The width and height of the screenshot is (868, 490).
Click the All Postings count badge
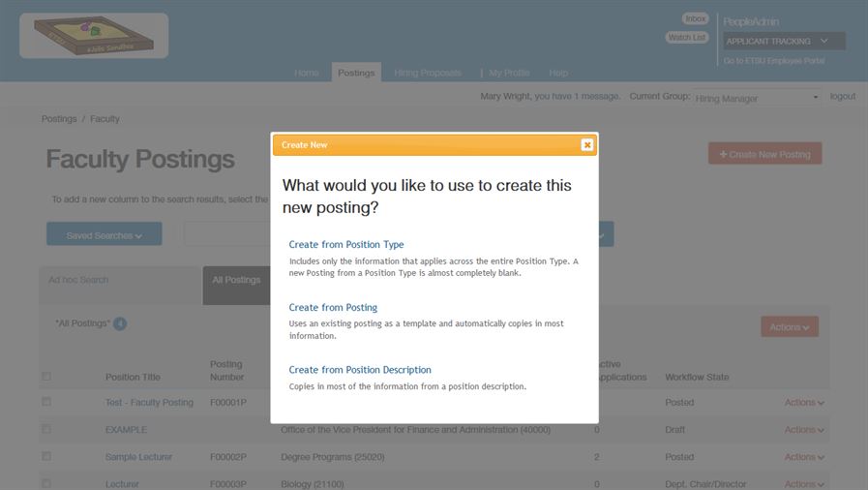120,323
